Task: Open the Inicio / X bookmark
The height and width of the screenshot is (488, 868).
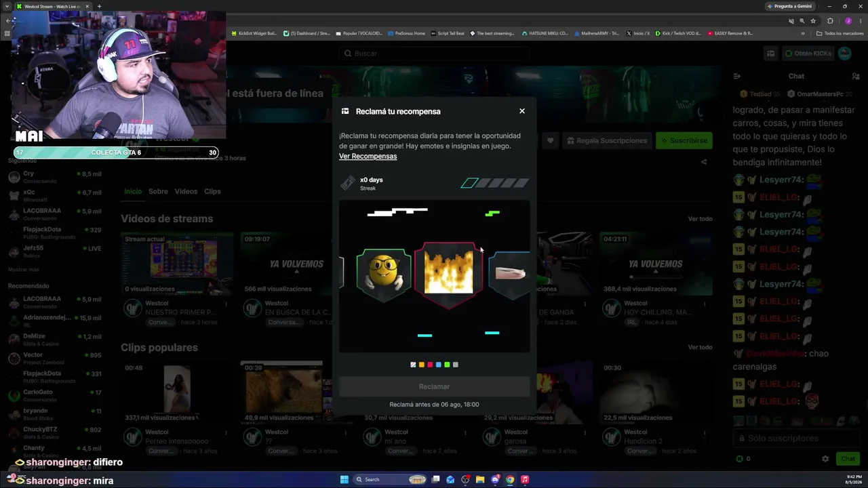Action: [638, 33]
